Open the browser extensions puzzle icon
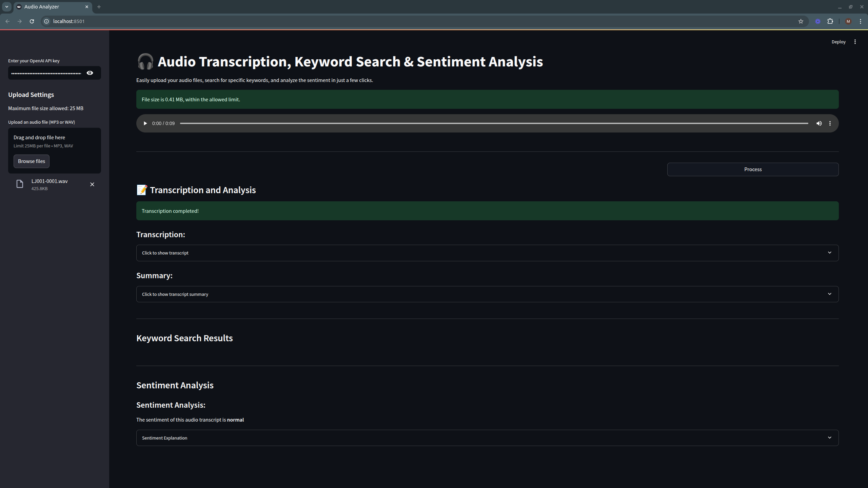Viewport: 868px width, 488px height. point(830,21)
